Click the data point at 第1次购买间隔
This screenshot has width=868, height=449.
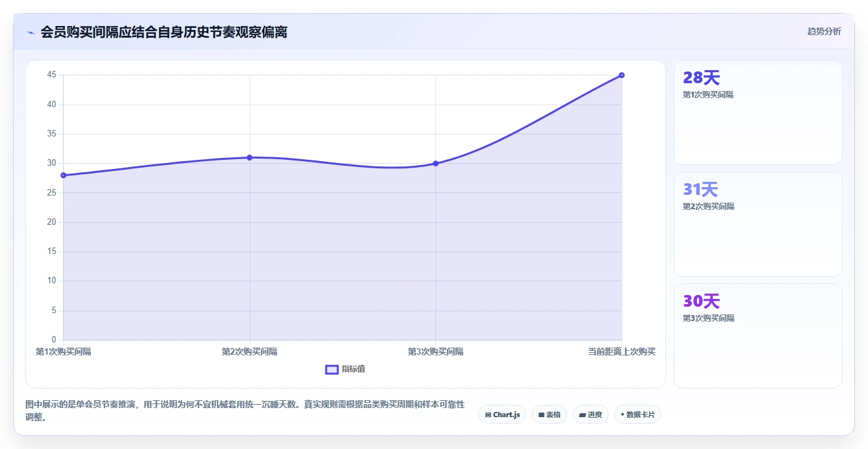[x=64, y=175]
